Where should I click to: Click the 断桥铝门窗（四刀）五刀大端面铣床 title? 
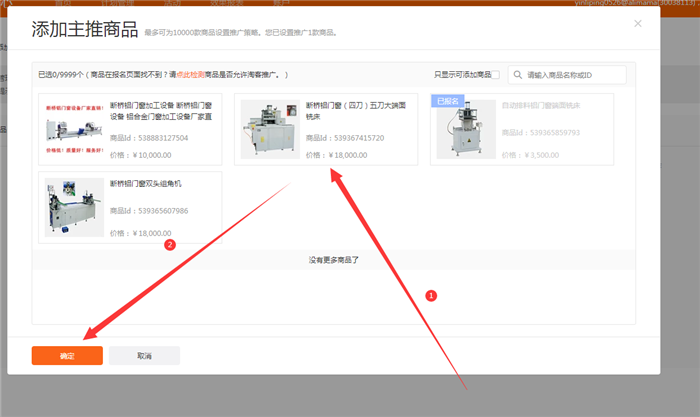click(x=355, y=110)
